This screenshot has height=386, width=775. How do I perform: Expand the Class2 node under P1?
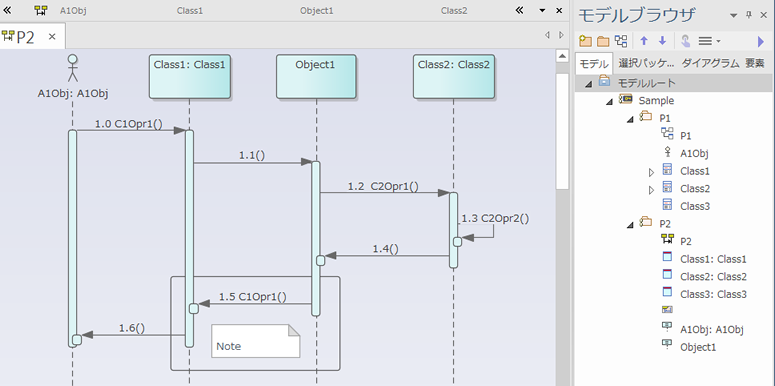click(x=651, y=189)
